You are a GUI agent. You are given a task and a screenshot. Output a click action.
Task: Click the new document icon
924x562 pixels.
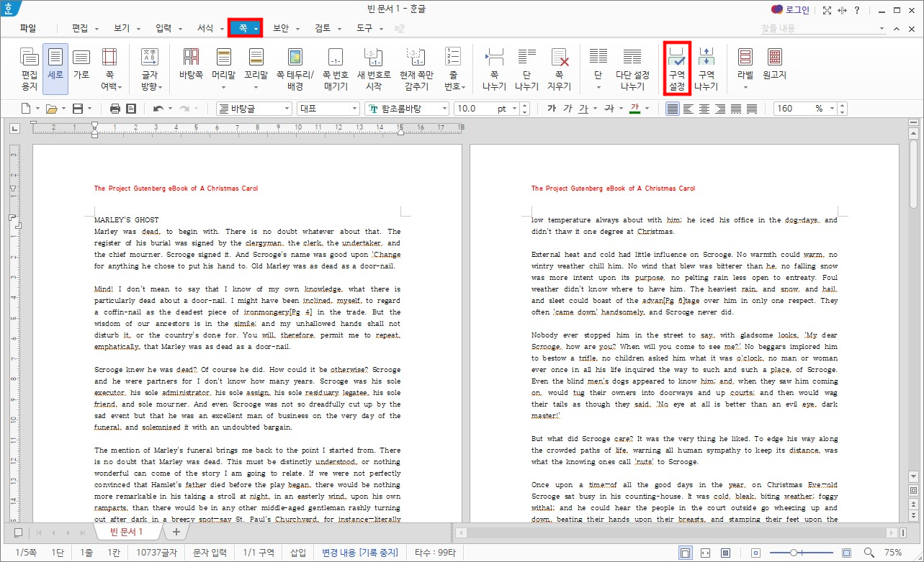(26, 109)
